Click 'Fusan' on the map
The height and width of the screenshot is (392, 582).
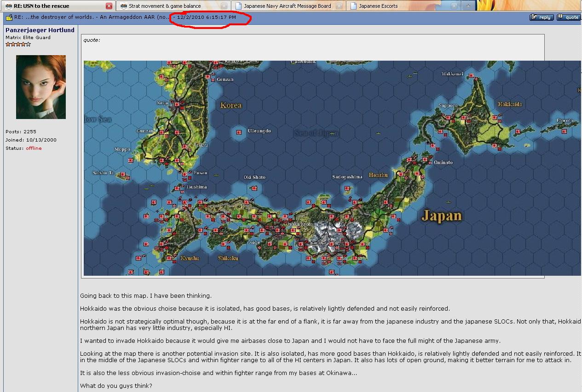201,173
